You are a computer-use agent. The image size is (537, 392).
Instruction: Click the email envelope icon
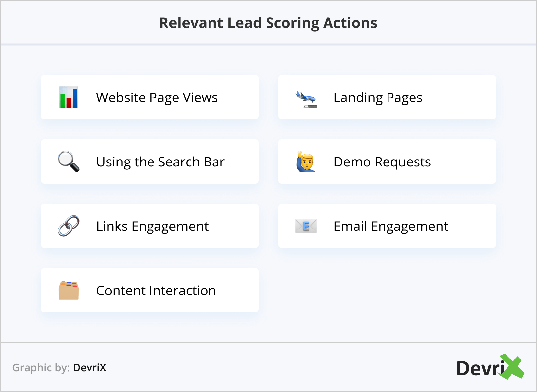pyautogui.click(x=306, y=226)
